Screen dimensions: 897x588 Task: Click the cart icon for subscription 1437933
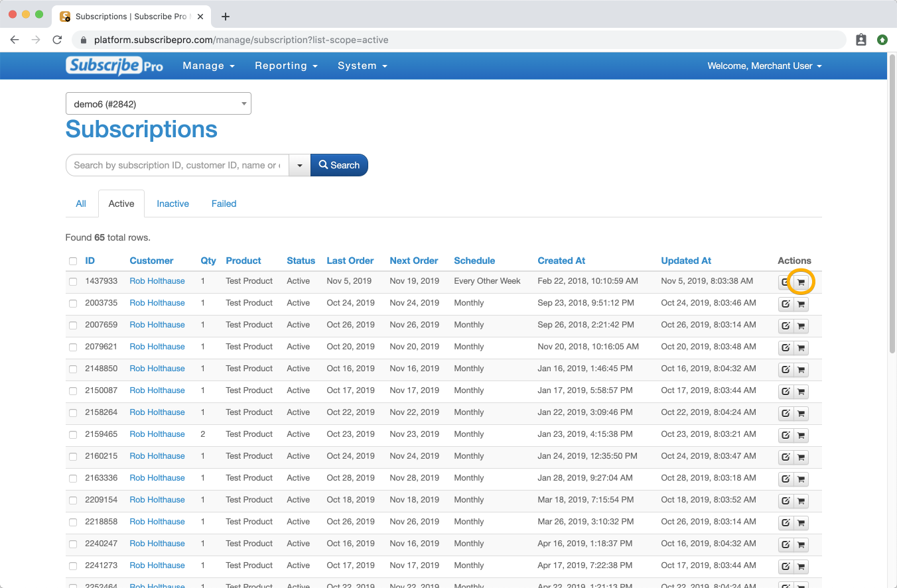(801, 282)
